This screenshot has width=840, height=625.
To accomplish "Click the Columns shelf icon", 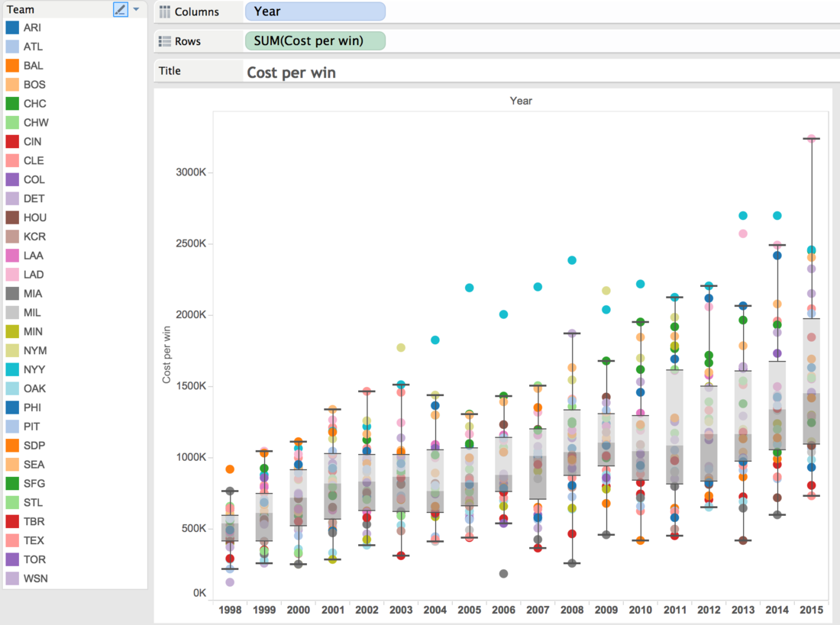I will tap(164, 11).
